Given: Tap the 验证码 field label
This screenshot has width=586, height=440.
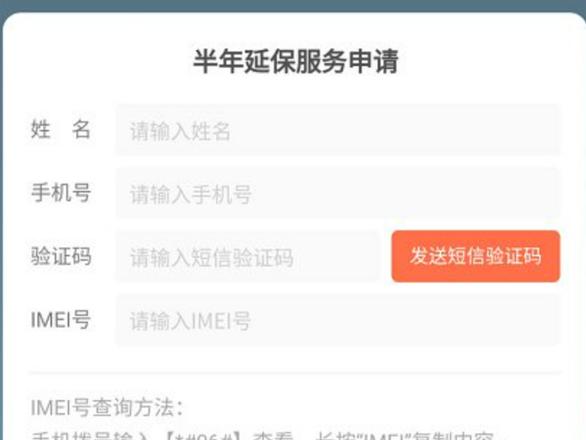Looking at the screenshot, I should (x=61, y=256).
